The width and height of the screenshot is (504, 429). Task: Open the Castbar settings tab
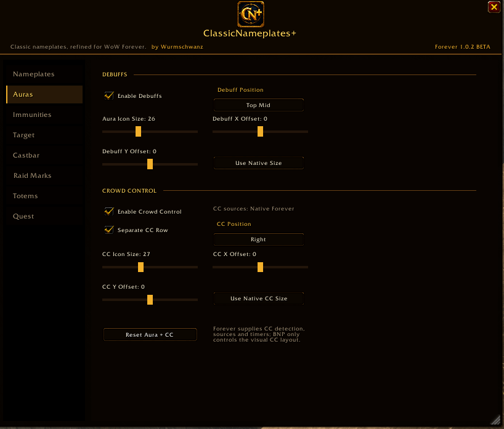44,155
